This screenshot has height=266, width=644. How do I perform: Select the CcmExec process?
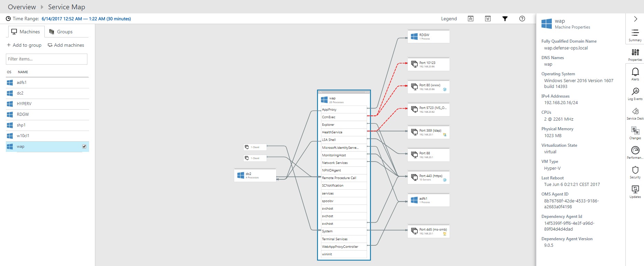[344, 117]
